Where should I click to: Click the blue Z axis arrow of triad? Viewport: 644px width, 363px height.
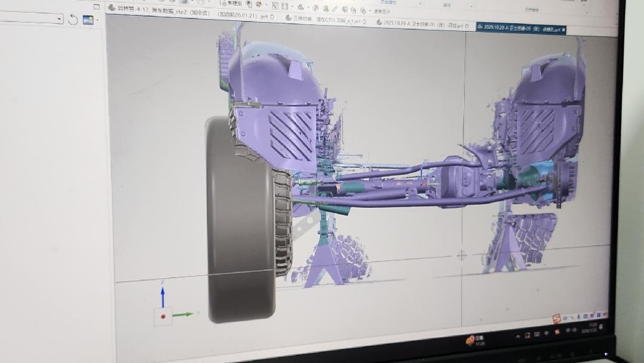pyautogui.click(x=162, y=296)
